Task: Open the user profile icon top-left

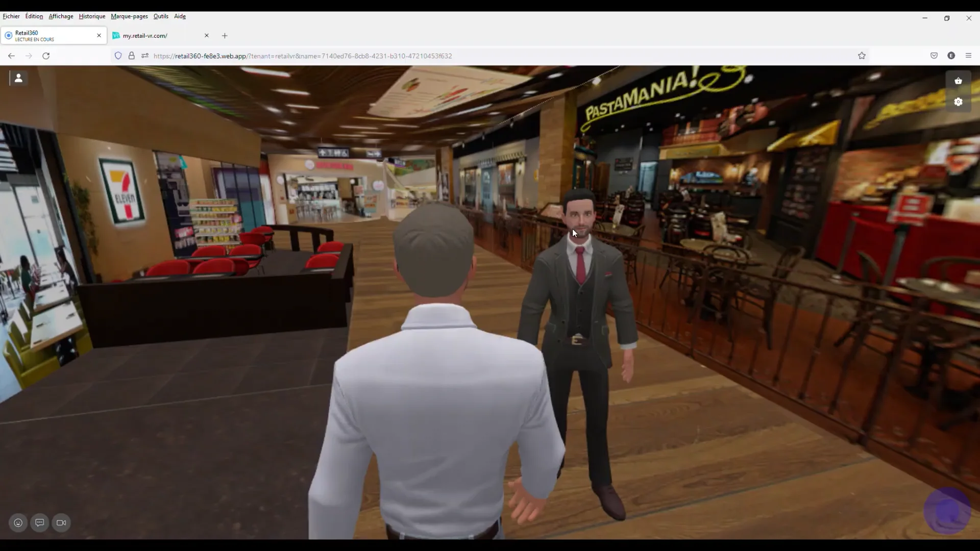Action: pyautogui.click(x=18, y=78)
